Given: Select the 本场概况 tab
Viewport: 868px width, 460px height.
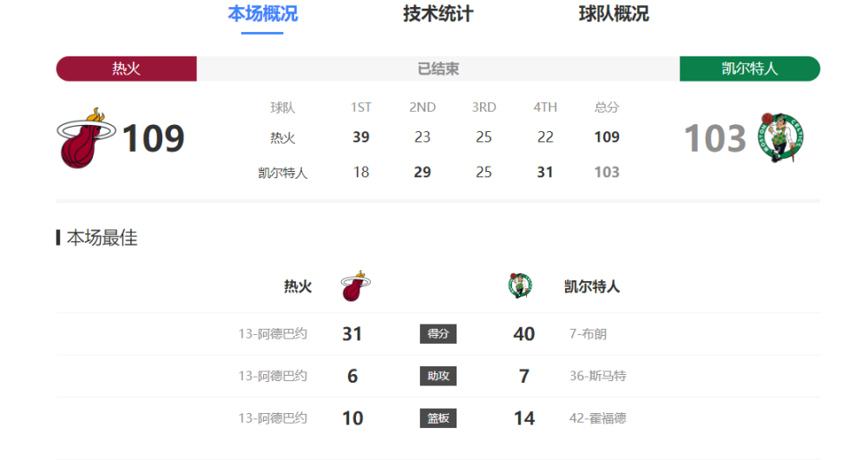Looking at the screenshot, I should (262, 14).
